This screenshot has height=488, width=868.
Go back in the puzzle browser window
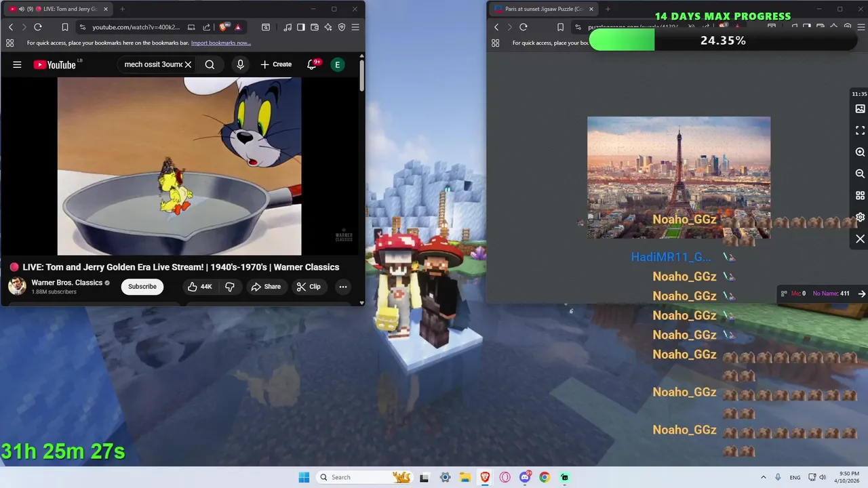click(x=496, y=27)
